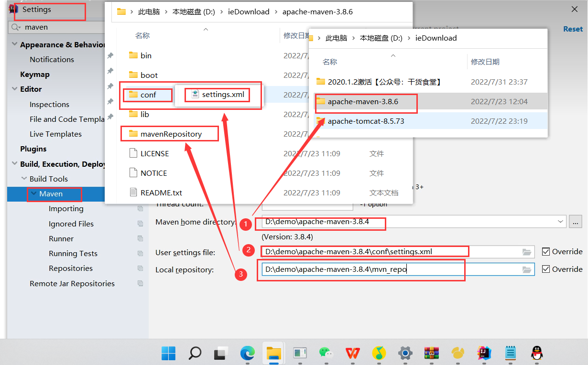Open Microsoft Edge from the taskbar
Image resolution: width=588 pixels, height=365 pixels.
[x=247, y=353]
